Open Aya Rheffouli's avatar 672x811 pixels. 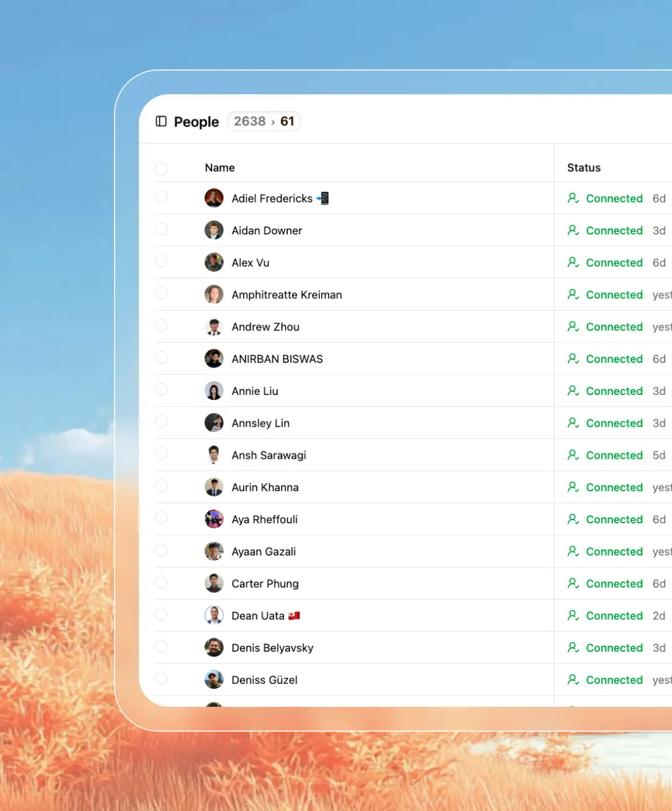coord(214,520)
